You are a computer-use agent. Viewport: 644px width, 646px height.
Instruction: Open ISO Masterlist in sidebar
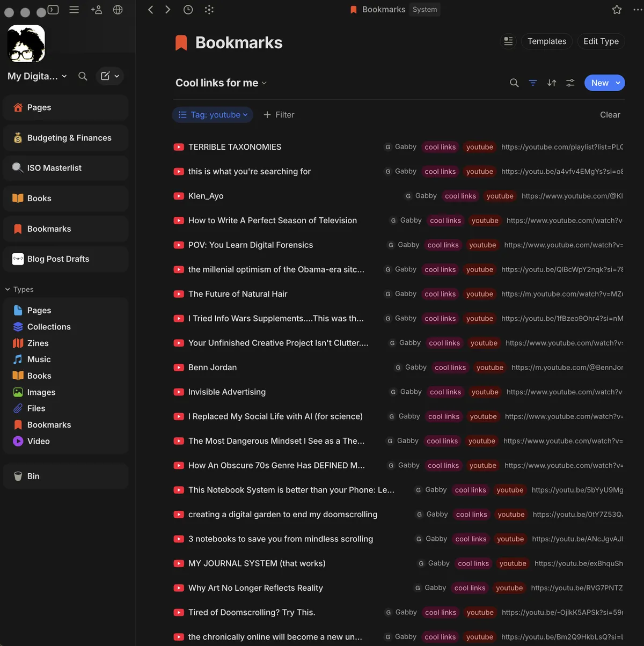pyautogui.click(x=65, y=168)
